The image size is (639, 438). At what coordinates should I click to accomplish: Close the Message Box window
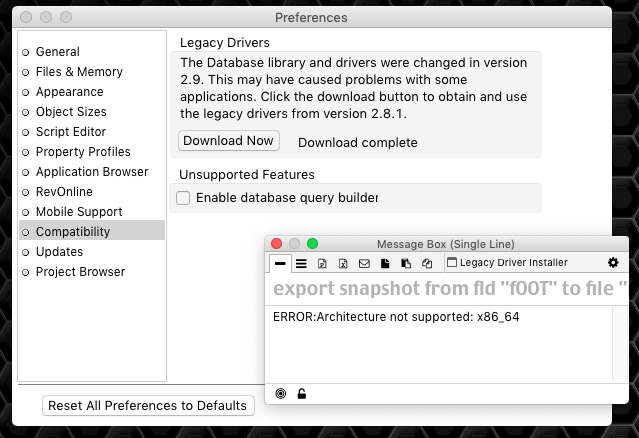tap(276, 244)
